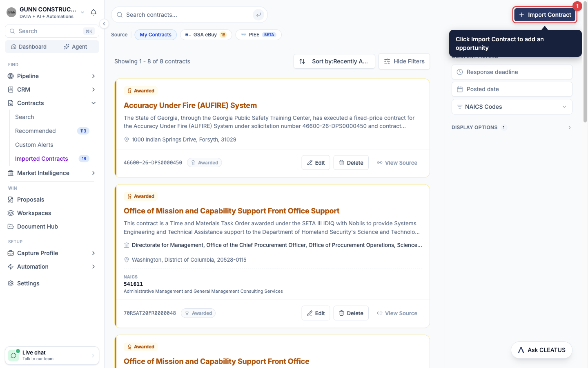Select PIEE beta source filter

(258, 35)
